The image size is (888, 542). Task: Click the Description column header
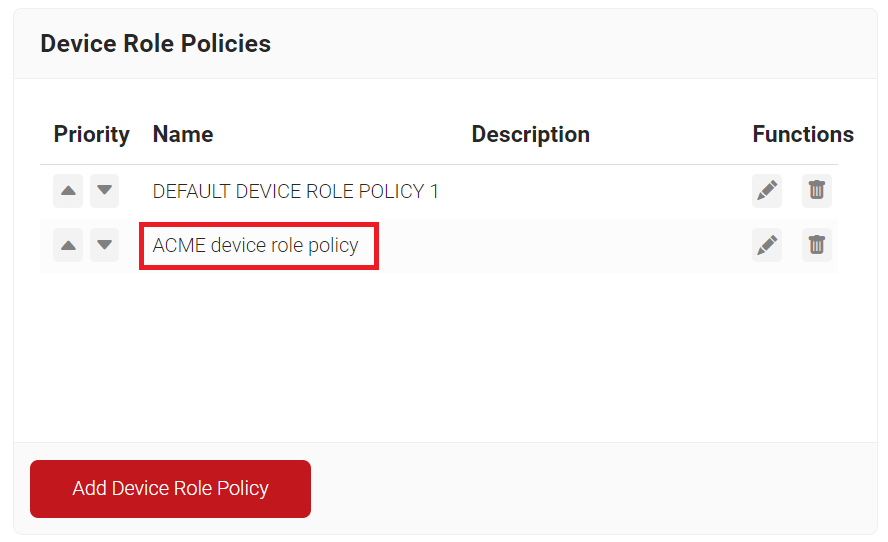531,134
